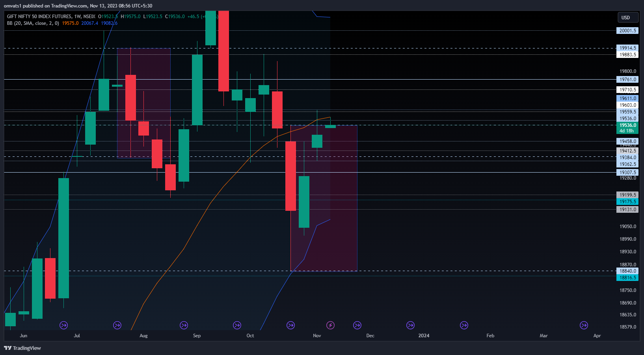Click the rollover event icon just before 2024

pyautogui.click(x=410, y=325)
